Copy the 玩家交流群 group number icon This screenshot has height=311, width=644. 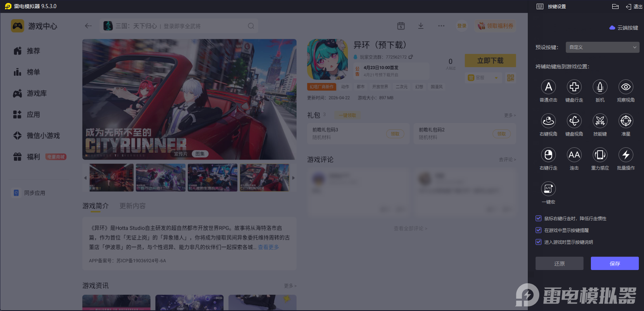pos(411,57)
